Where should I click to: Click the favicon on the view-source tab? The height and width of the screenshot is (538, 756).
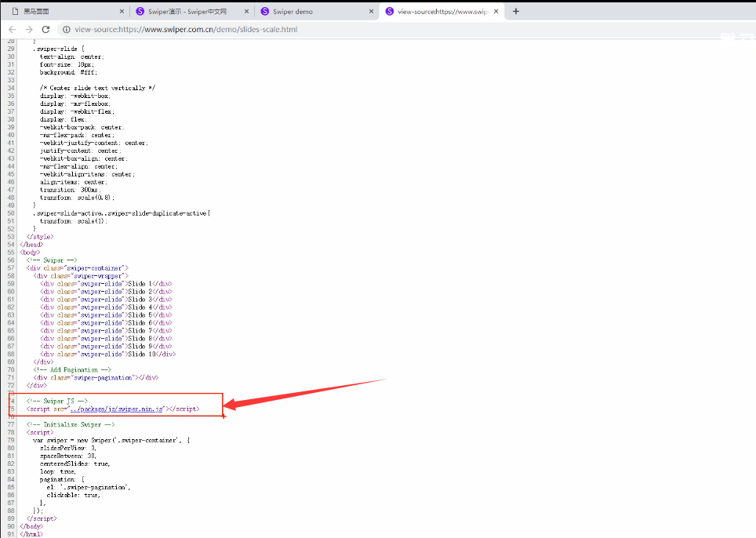tap(390, 11)
